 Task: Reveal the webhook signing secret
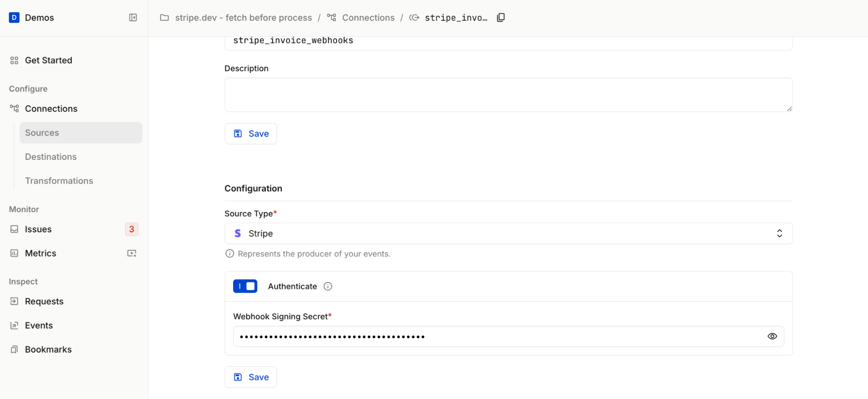[772, 337]
